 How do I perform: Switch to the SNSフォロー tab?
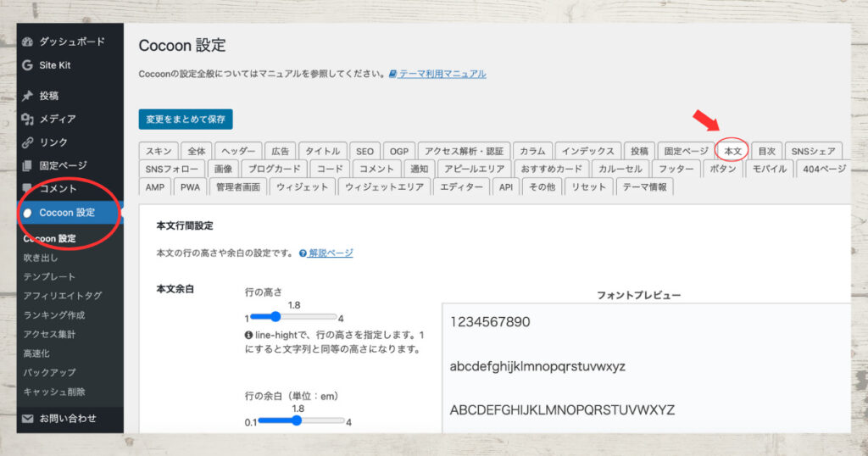[171, 169]
